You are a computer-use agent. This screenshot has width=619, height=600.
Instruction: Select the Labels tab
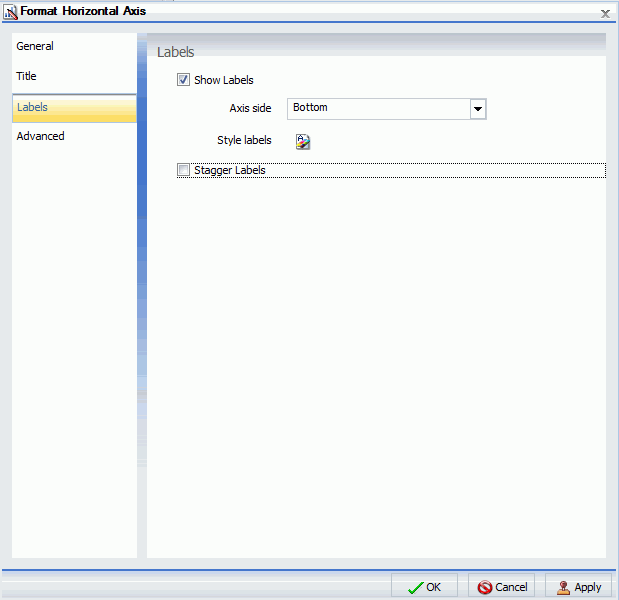(x=74, y=108)
